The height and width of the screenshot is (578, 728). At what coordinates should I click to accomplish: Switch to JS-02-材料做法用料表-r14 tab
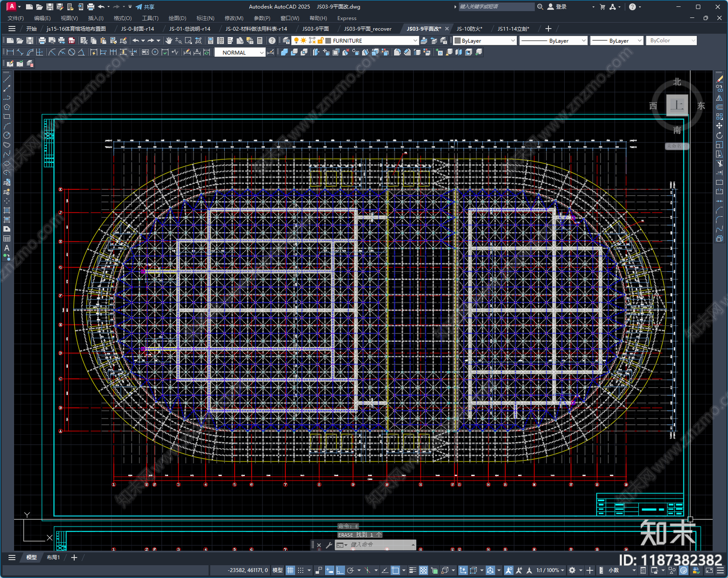point(256,29)
